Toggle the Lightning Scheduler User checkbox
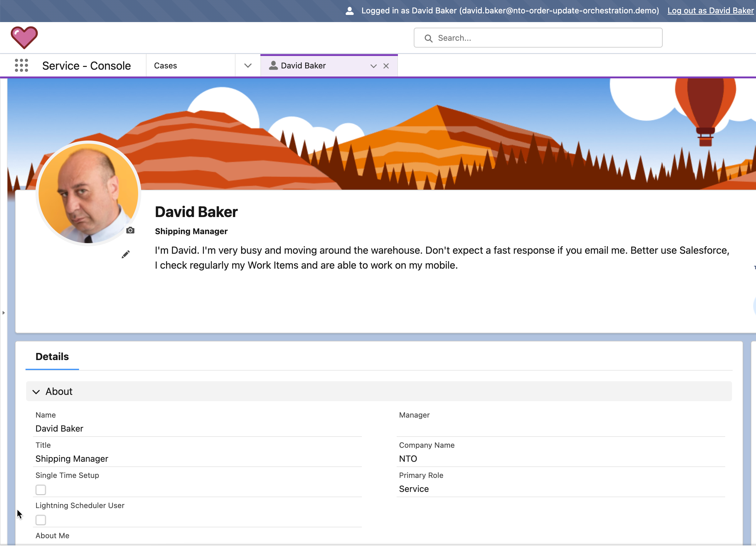The width and height of the screenshot is (756, 546). 41,520
